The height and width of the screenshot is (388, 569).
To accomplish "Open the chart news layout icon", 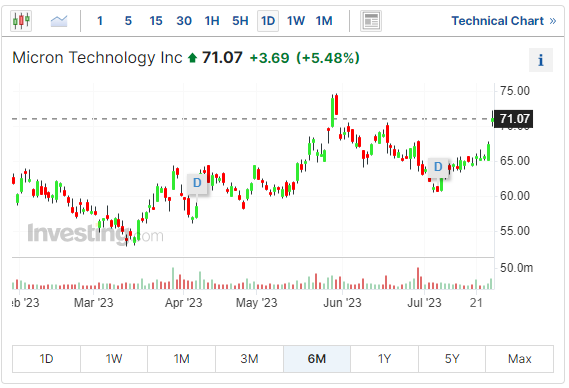I will pos(371,21).
